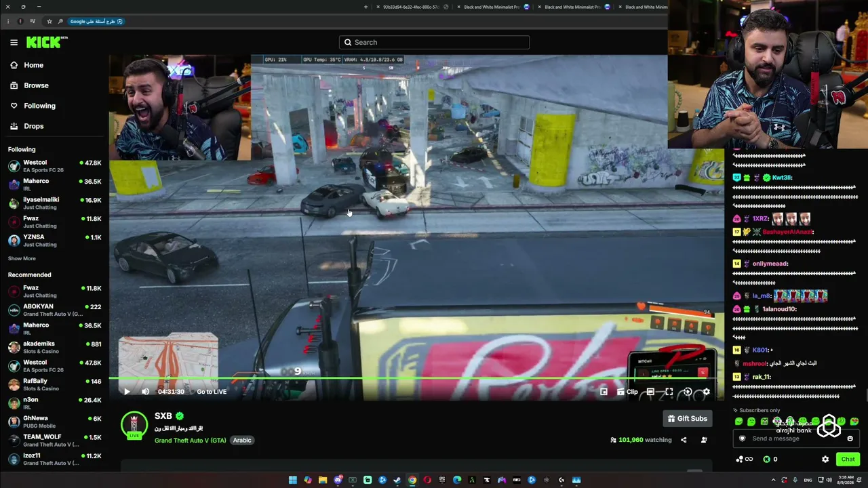Click the izoz11 channel avatar
This screenshot has width=868, height=488.
click(14, 459)
